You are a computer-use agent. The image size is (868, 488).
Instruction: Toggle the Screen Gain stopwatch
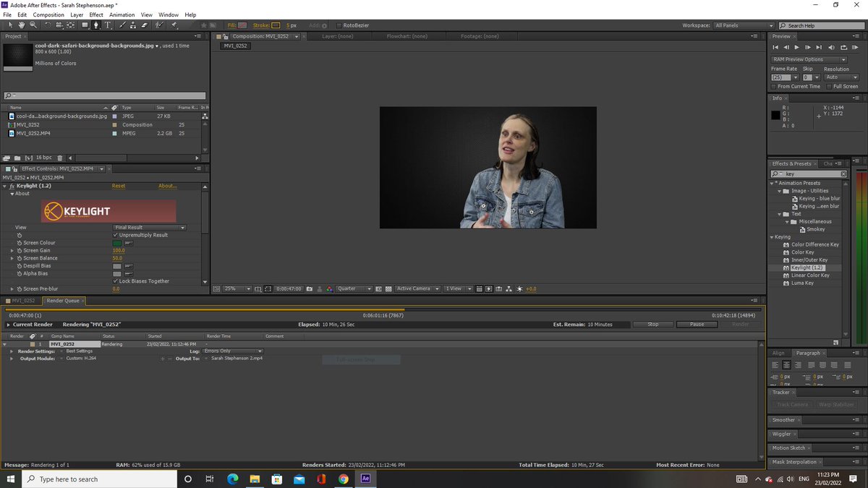point(20,250)
